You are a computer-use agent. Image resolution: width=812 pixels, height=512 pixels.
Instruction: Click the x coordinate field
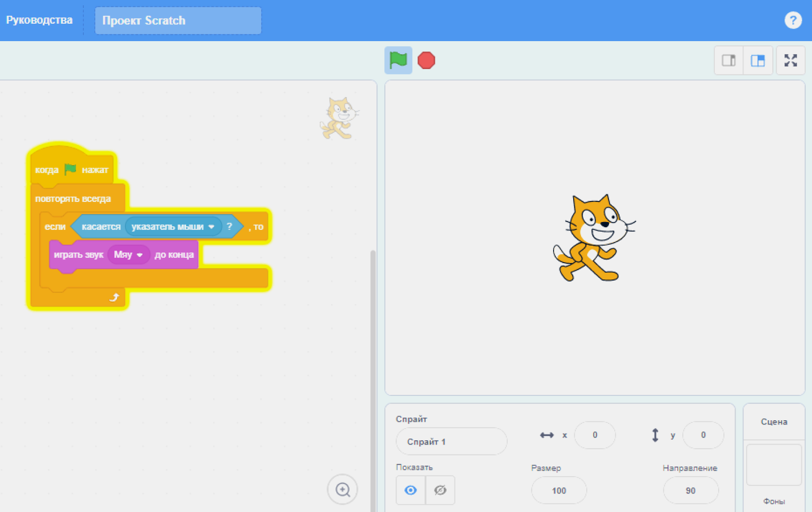pos(595,435)
